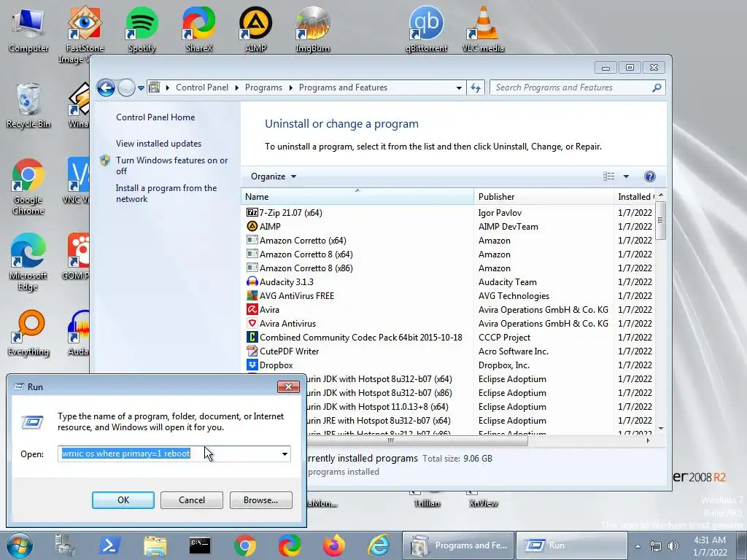747x560 pixels.
Task: Launch Firefox from the taskbar
Action: pos(334,545)
